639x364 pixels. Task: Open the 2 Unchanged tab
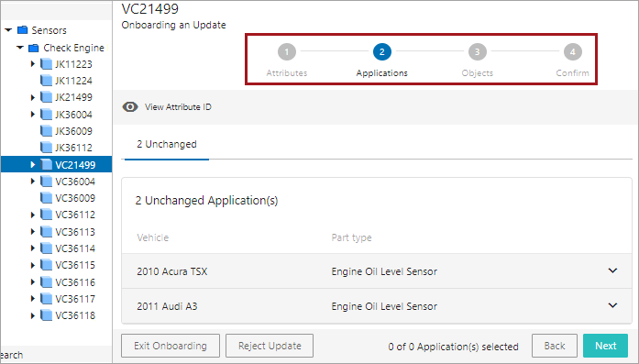coord(167,144)
